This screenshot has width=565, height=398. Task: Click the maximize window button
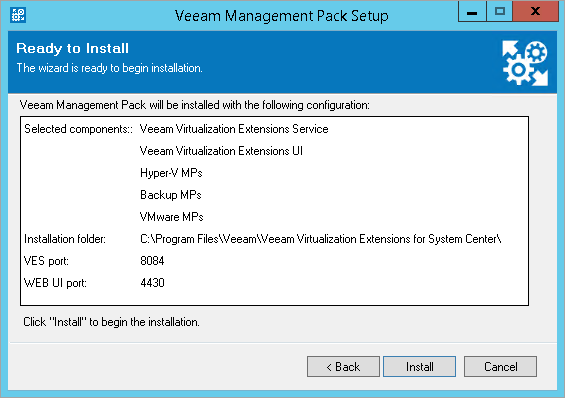500,12
